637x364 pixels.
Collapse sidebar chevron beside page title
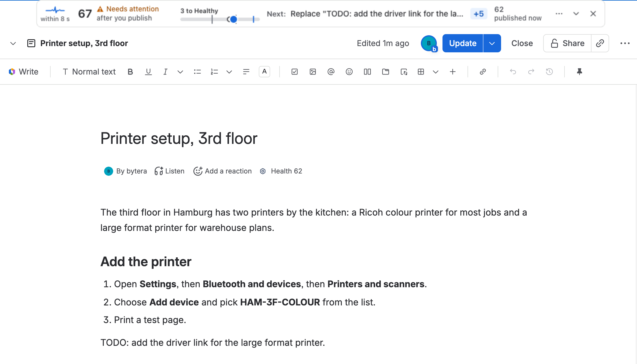click(13, 43)
